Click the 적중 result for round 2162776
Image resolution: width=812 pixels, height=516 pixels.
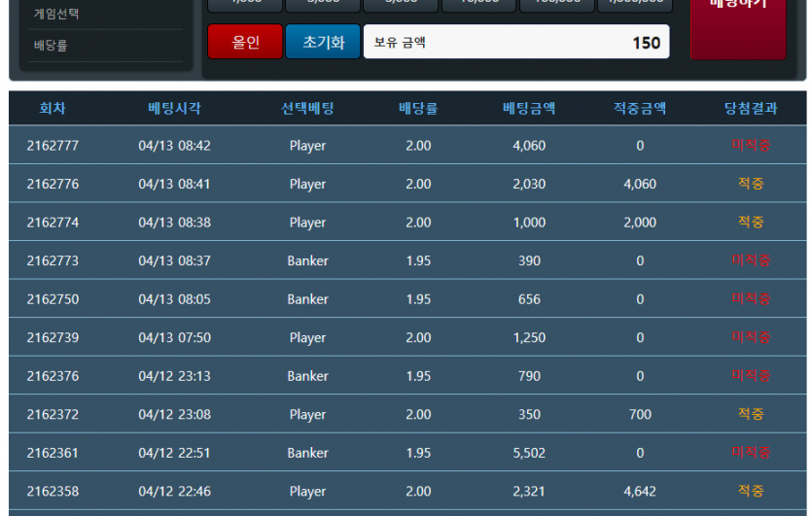[x=751, y=184]
